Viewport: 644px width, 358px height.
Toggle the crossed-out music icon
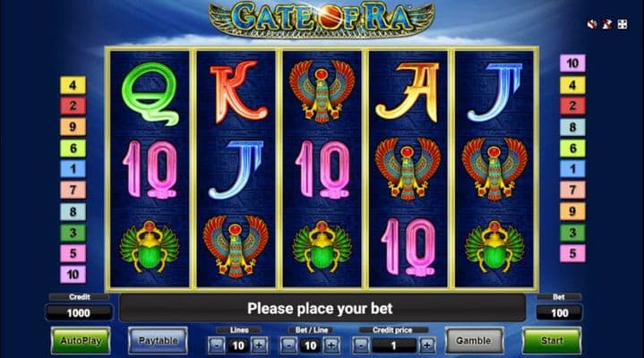click(x=607, y=24)
